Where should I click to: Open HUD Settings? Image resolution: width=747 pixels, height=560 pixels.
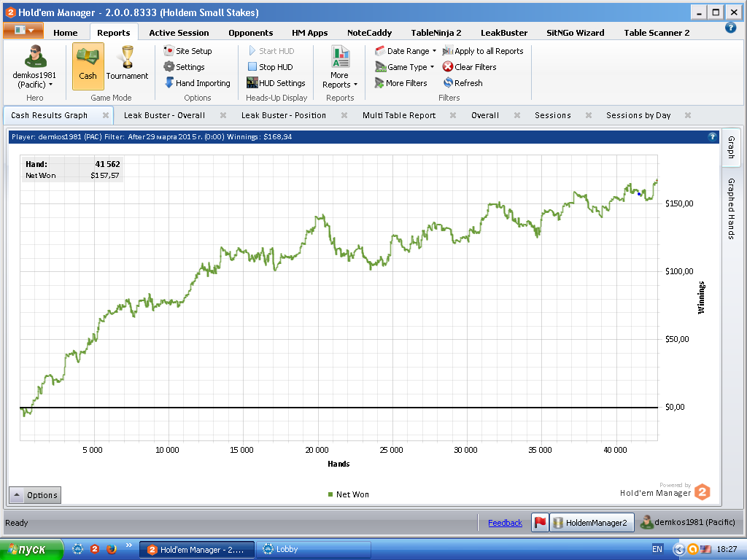[x=276, y=83]
